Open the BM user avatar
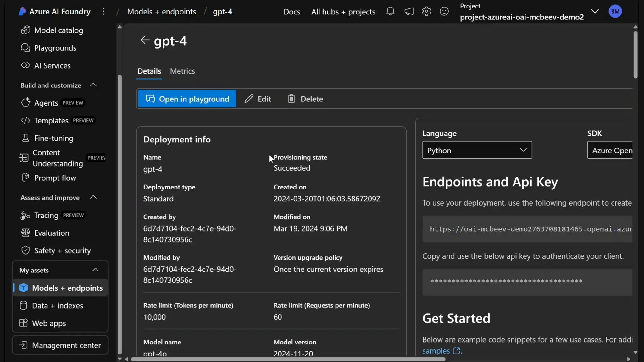The image size is (644, 362). click(615, 12)
